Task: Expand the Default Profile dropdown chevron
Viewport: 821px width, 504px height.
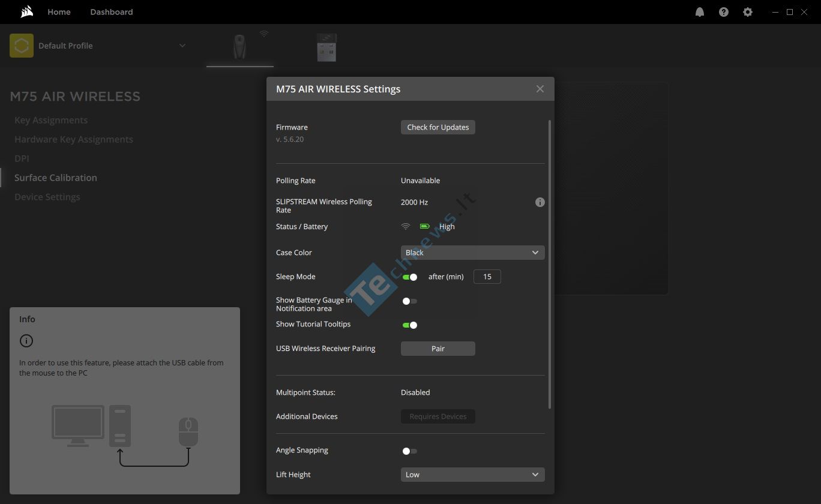Action: (x=182, y=46)
